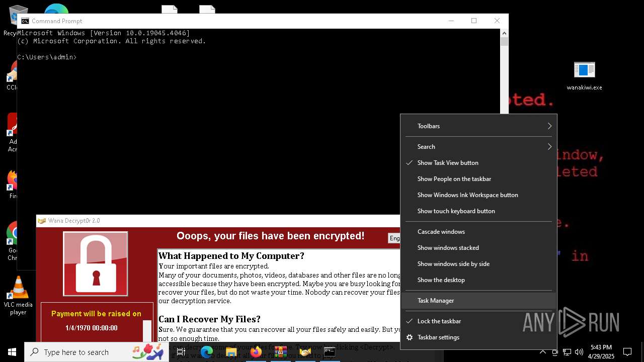Maximize the Command Prompt window
The height and width of the screenshot is (362, 644).
coord(473,21)
